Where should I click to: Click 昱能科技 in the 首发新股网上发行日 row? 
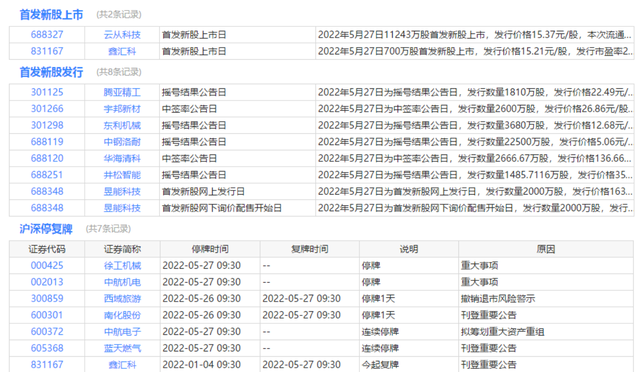(122, 192)
